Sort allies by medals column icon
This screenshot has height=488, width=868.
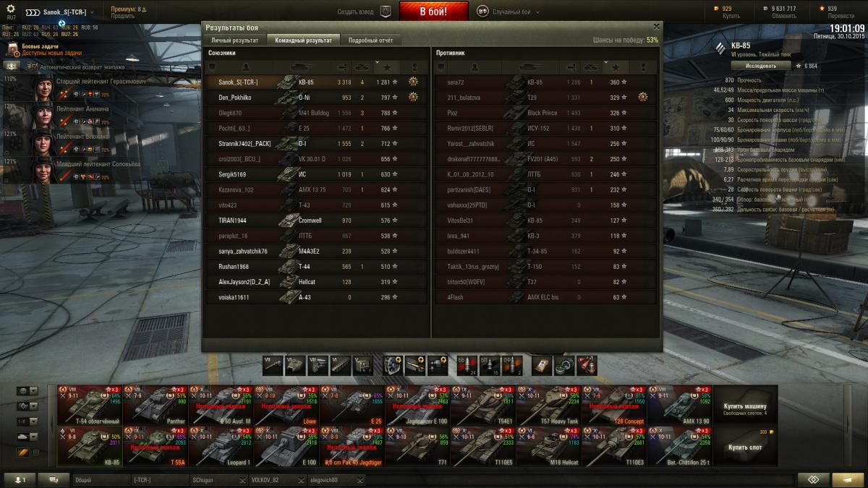(x=414, y=67)
